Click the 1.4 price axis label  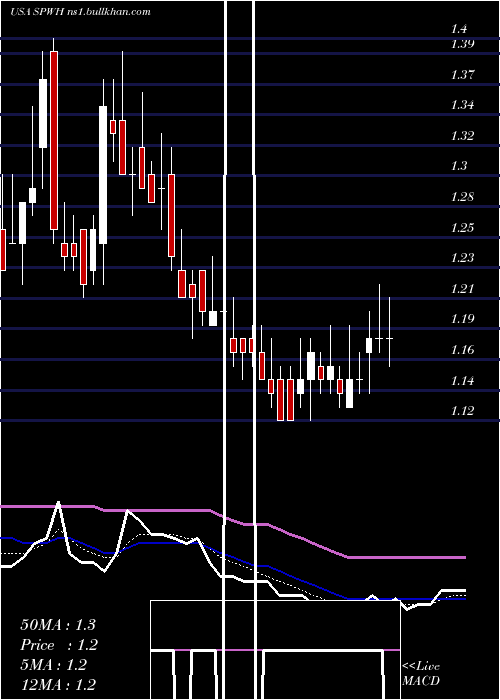click(459, 29)
